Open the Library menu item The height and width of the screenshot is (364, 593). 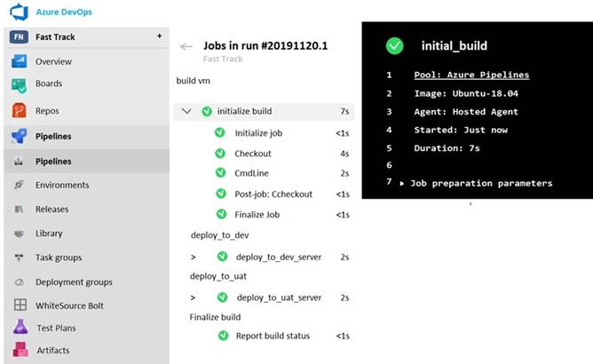pyautogui.click(x=49, y=233)
